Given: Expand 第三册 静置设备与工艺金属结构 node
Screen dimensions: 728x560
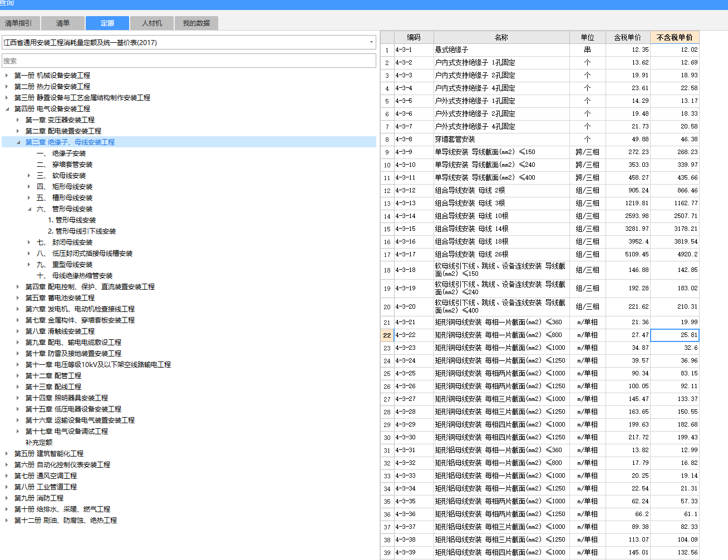Looking at the screenshot, I should 7,97.
